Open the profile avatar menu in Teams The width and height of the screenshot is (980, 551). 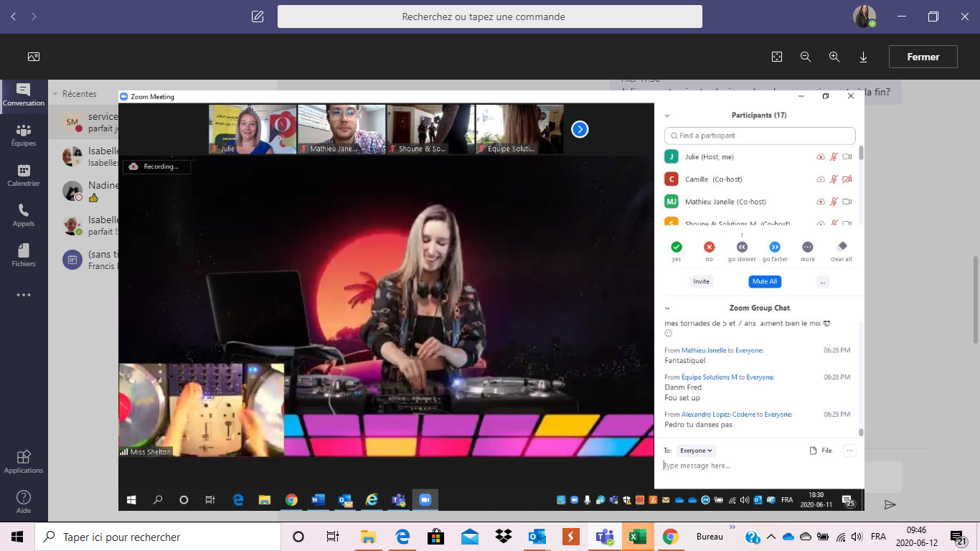click(864, 17)
